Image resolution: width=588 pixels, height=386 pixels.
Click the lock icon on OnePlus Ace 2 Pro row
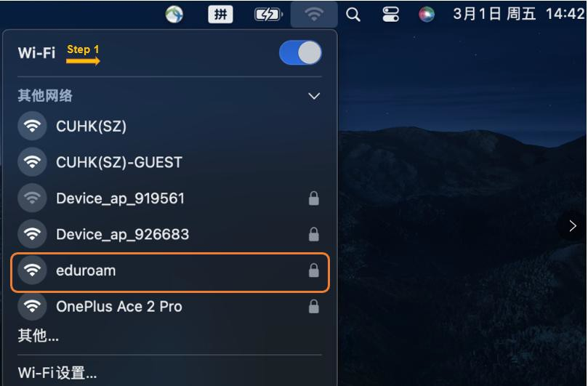click(x=314, y=307)
